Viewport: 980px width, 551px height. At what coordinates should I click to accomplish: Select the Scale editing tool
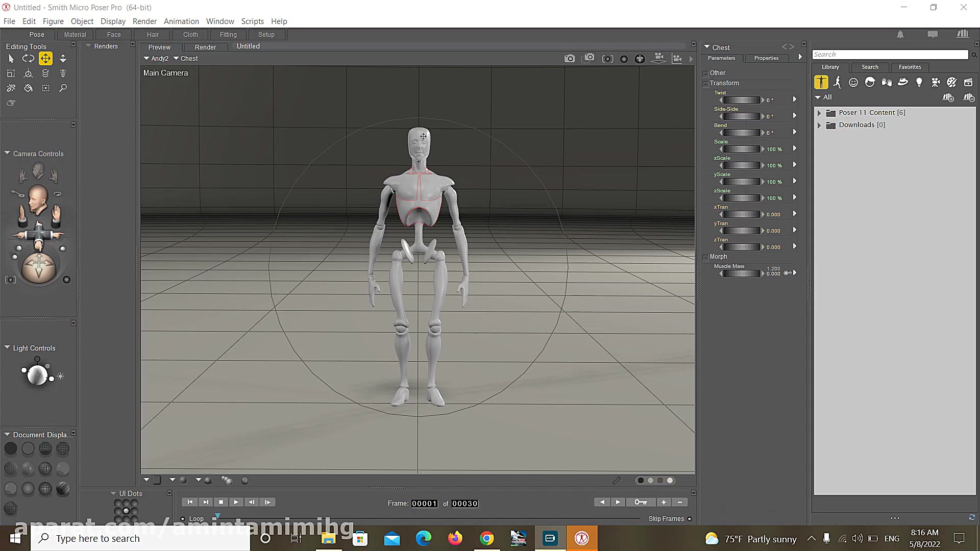(11, 73)
